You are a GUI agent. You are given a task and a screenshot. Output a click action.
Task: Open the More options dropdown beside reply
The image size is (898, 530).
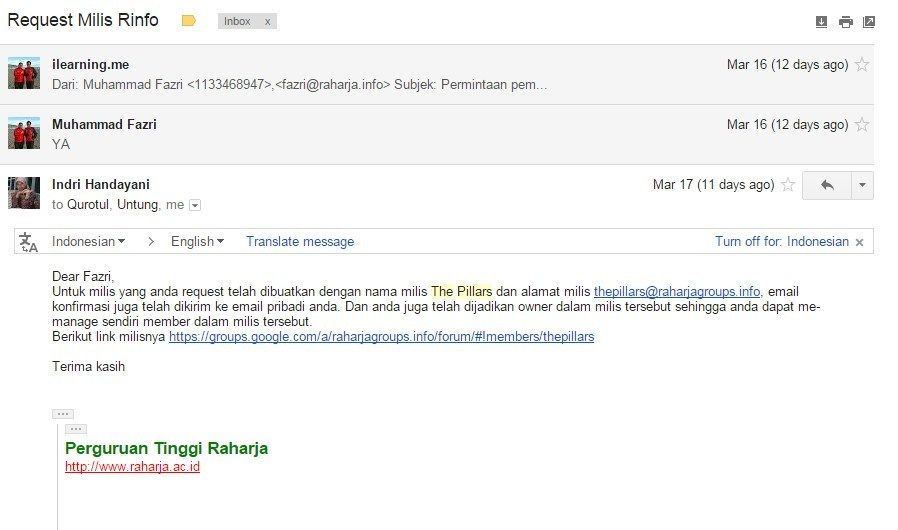tap(862, 185)
